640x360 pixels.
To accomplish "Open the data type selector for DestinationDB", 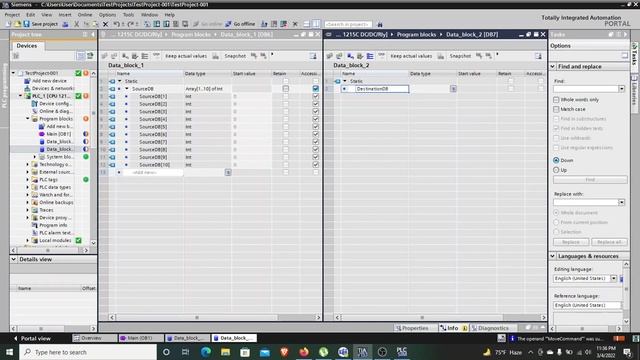I will tap(453, 89).
